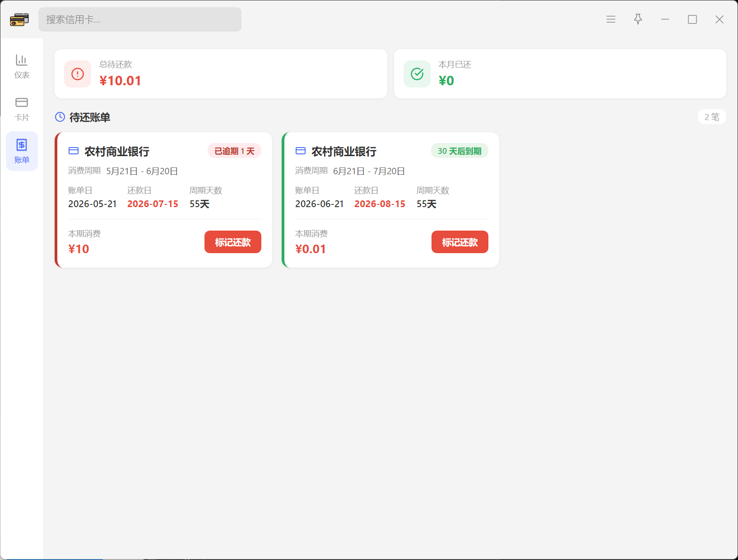Open the hamburger menu in title bar
This screenshot has width=738, height=560.
611,19
